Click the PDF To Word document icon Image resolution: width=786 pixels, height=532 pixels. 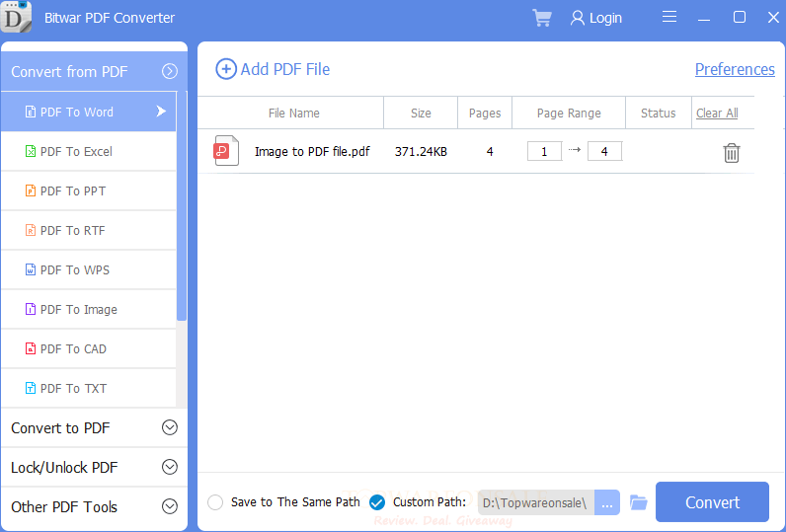31,112
